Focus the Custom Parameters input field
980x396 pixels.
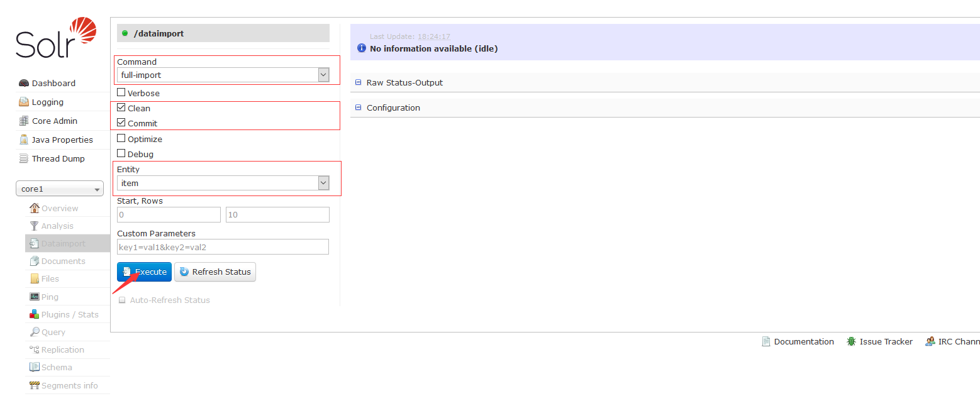(x=223, y=246)
